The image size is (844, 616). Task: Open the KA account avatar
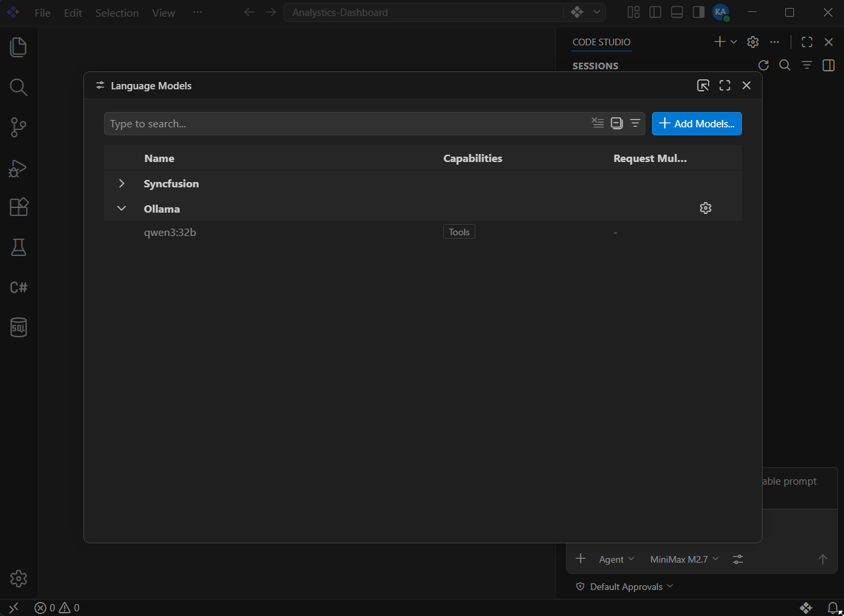(x=721, y=12)
